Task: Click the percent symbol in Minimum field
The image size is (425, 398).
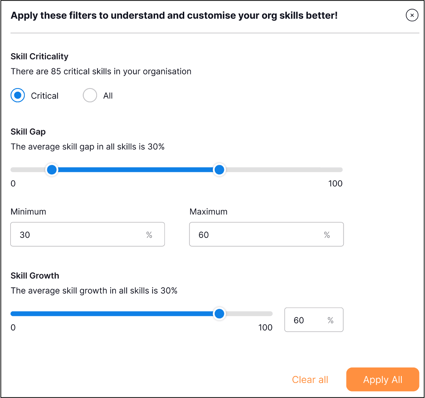Action: point(149,235)
